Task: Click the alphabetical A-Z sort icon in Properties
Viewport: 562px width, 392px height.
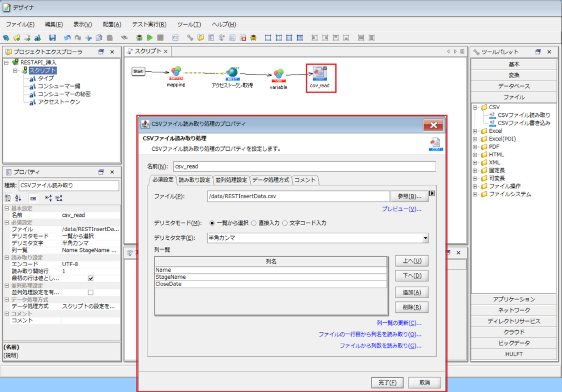Action: pos(18,198)
